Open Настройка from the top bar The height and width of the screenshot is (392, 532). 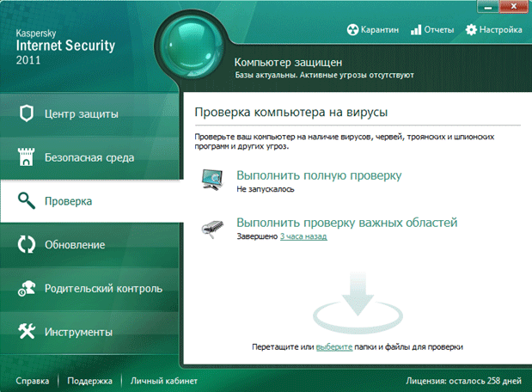(x=493, y=30)
